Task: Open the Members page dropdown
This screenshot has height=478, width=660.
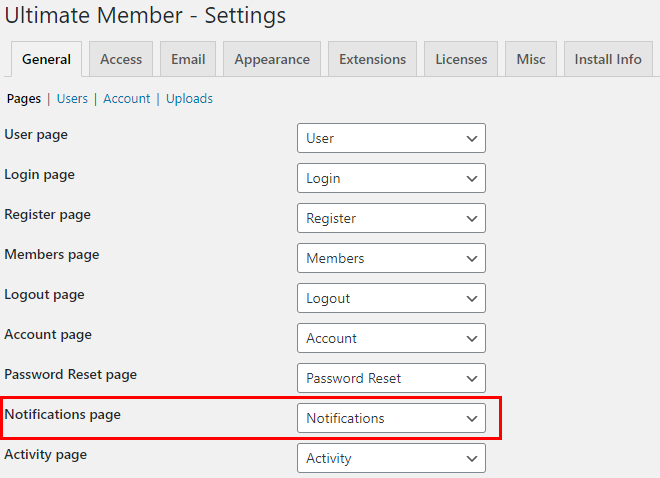Action: (x=391, y=258)
